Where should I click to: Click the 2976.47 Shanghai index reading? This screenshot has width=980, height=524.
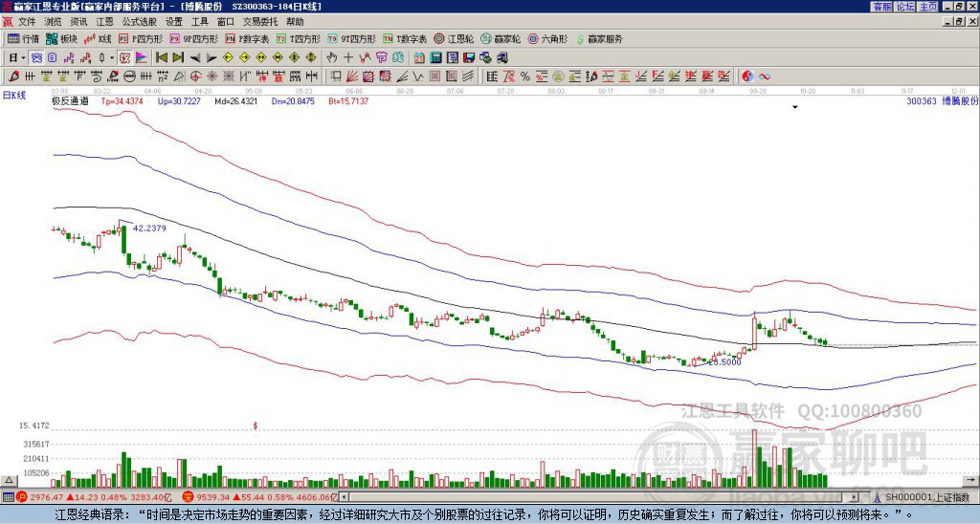(x=46, y=497)
